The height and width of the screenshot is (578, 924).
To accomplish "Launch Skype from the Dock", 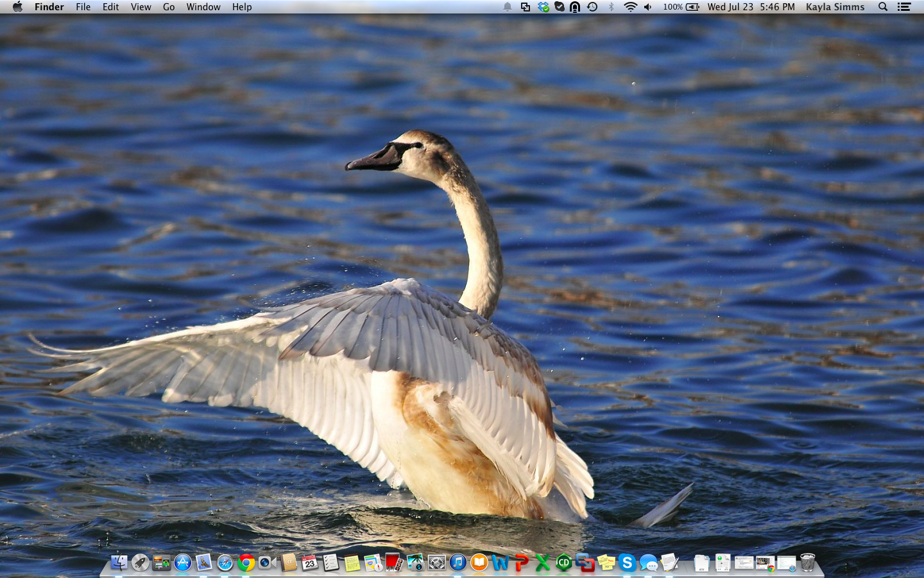I will (627, 563).
